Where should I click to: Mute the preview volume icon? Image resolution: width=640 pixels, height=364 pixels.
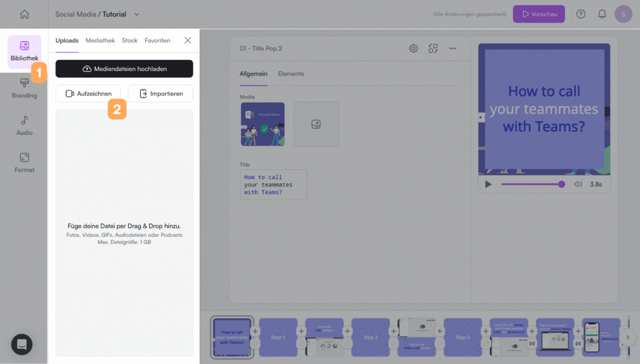click(578, 184)
